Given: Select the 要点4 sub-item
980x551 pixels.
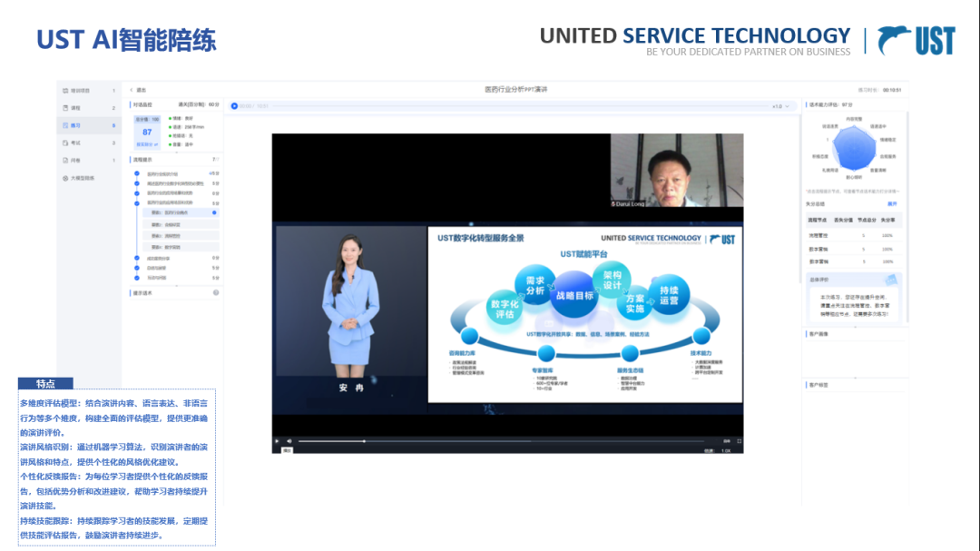Looking at the screenshot, I should point(181,247).
